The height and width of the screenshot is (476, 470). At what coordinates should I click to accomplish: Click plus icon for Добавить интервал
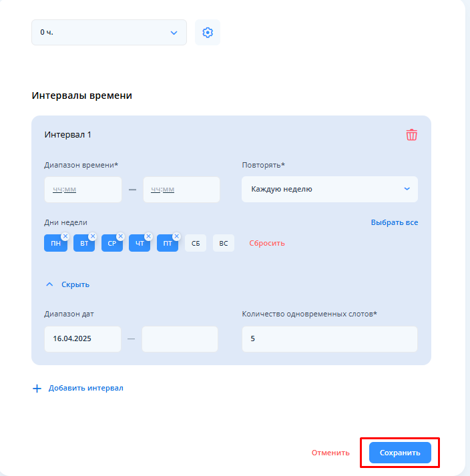click(37, 388)
